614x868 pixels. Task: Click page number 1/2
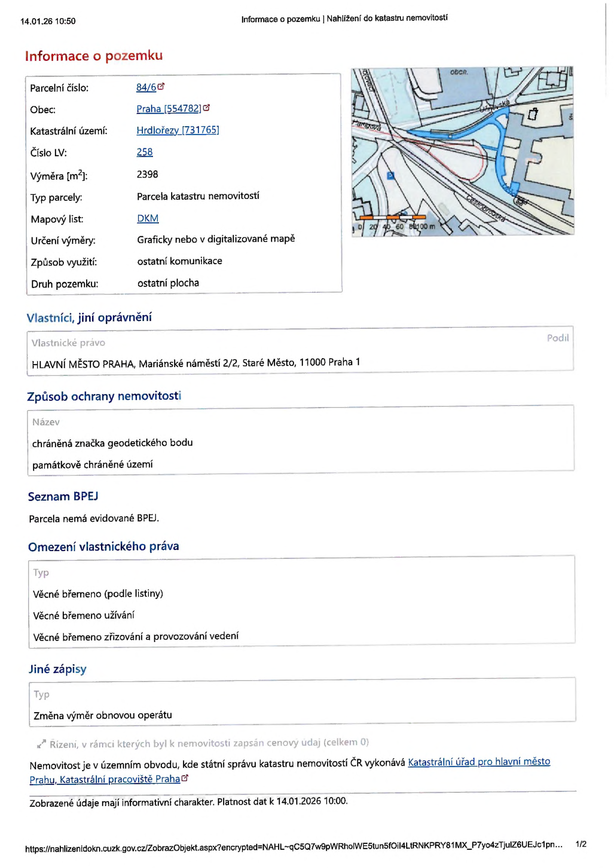point(581,844)
